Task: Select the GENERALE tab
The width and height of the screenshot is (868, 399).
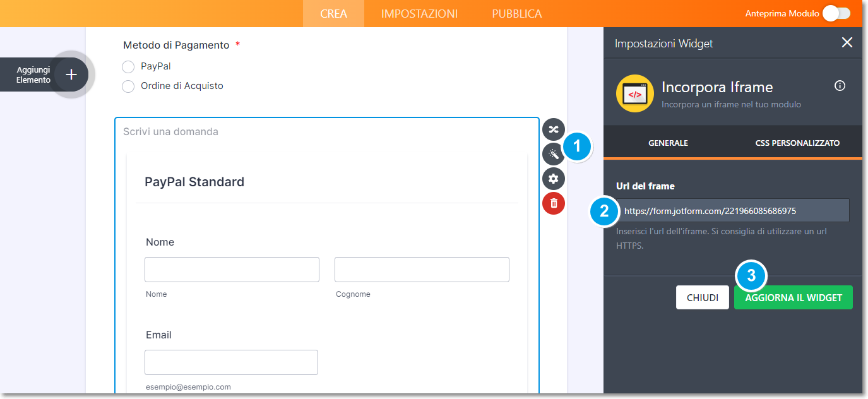Action: click(668, 143)
